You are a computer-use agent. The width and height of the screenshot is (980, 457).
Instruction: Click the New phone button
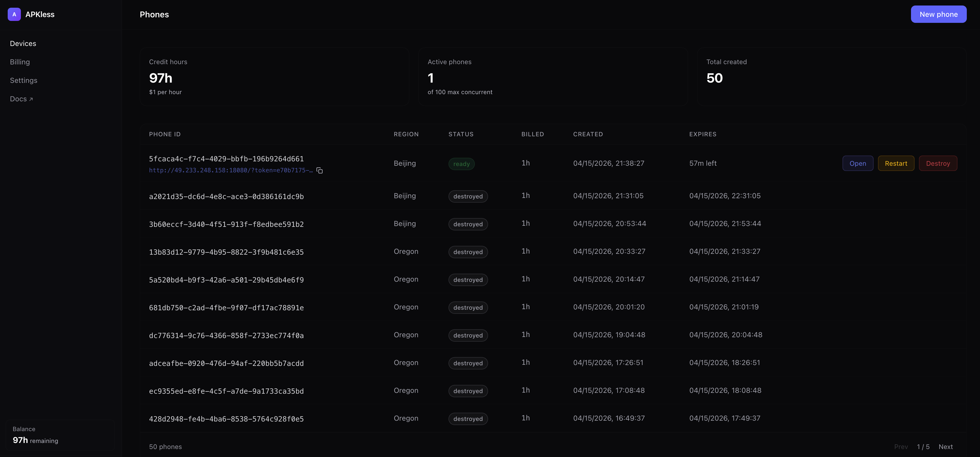[938, 15]
